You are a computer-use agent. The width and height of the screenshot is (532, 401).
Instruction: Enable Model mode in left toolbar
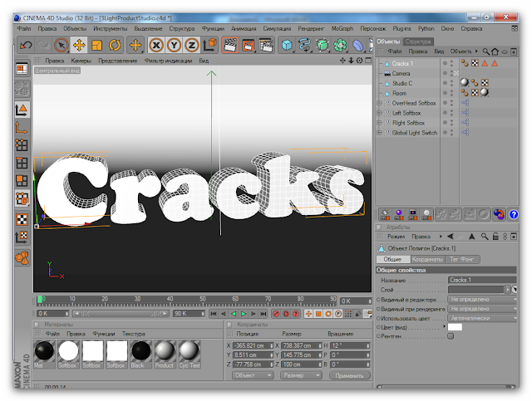click(22, 110)
